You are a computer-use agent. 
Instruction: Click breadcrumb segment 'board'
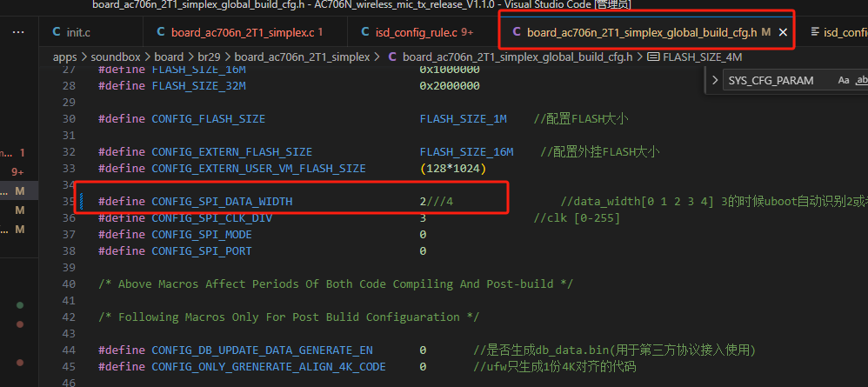169,57
